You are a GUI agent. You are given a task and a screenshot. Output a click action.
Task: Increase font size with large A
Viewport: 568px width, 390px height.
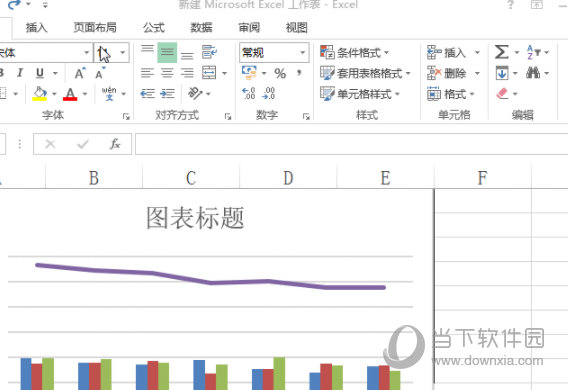[80, 73]
